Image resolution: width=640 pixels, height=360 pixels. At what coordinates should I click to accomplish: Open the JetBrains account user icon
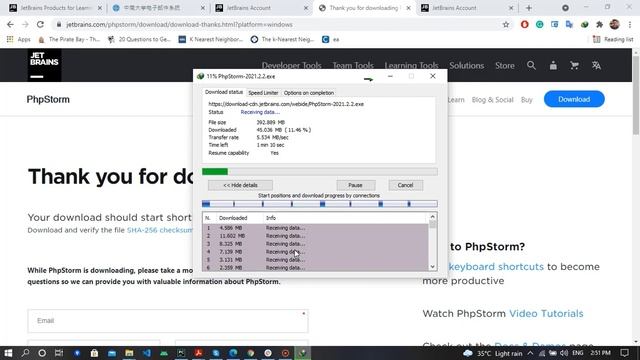click(553, 65)
